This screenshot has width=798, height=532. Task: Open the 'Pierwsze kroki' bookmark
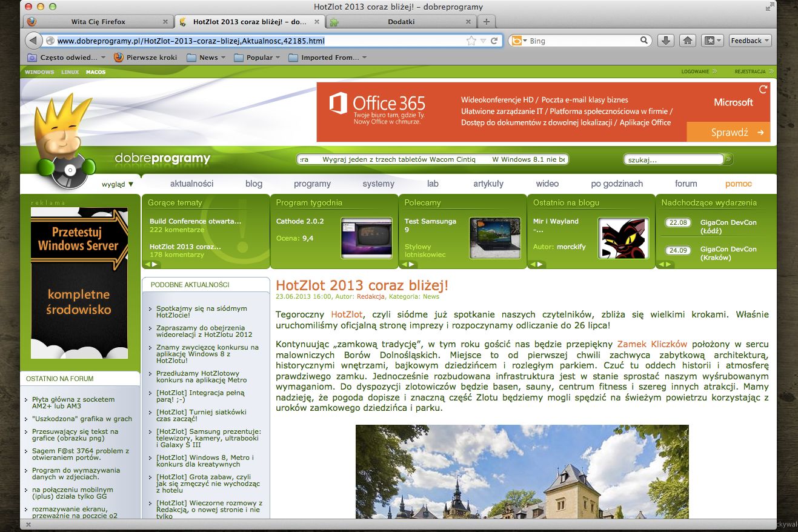(145, 58)
